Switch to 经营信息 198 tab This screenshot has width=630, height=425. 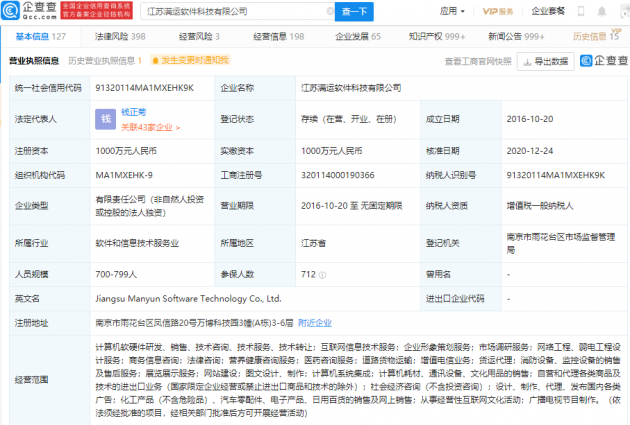click(278, 37)
